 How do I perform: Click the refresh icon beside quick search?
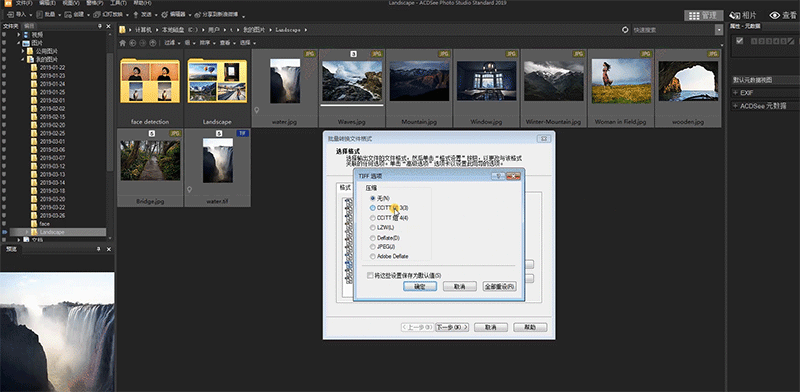pos(625,30)
